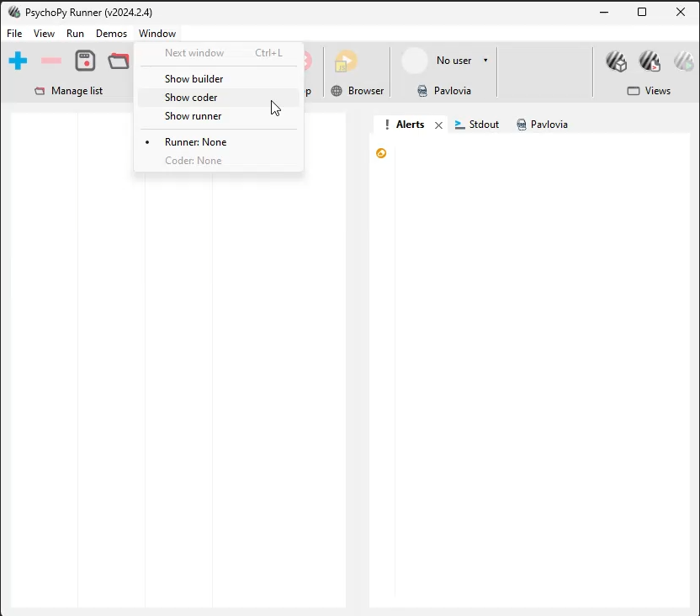Switch to the Pavlovia output tab
700x616 pixels.
pos(542,125)
